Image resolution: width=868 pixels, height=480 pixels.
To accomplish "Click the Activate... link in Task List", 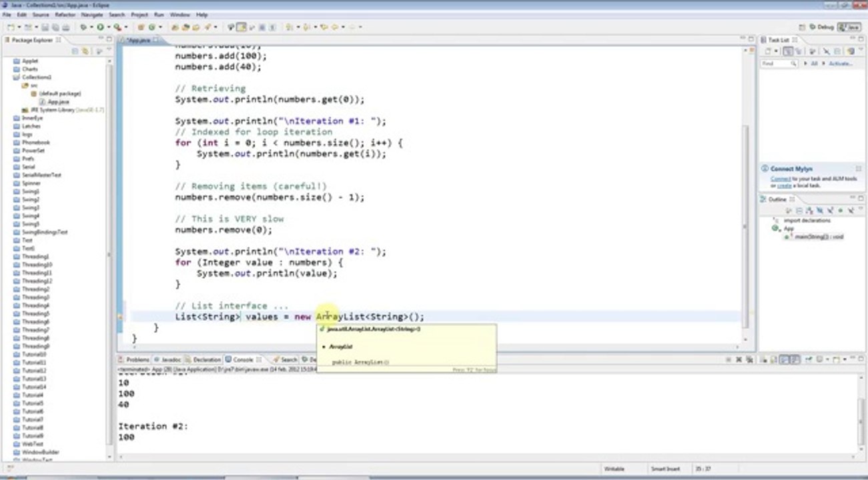I will (x=841, y=63).
